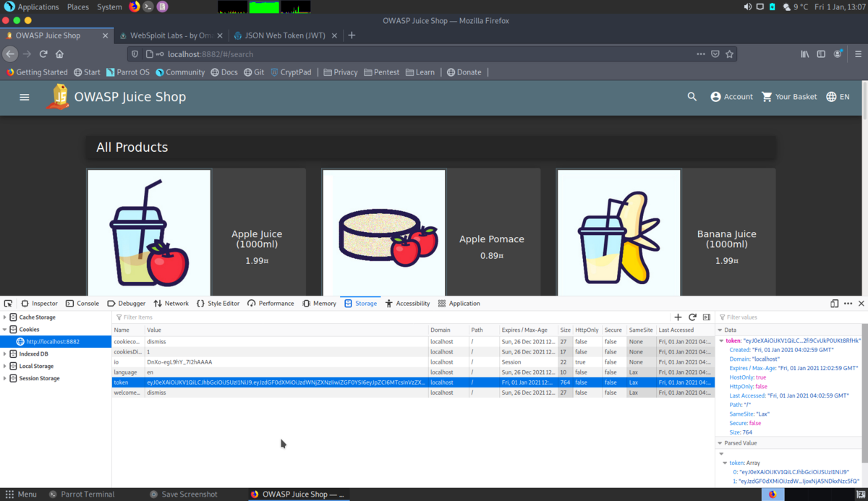Toggle responsive design mode icon in devtools
Screen dimensions: 868x501
click(x=835, y=304)
